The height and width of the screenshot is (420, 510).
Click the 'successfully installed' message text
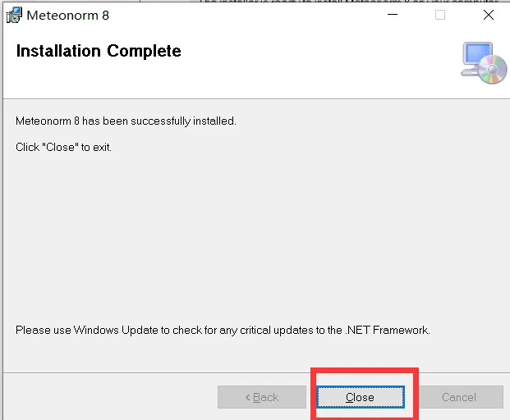coord(126,121)
